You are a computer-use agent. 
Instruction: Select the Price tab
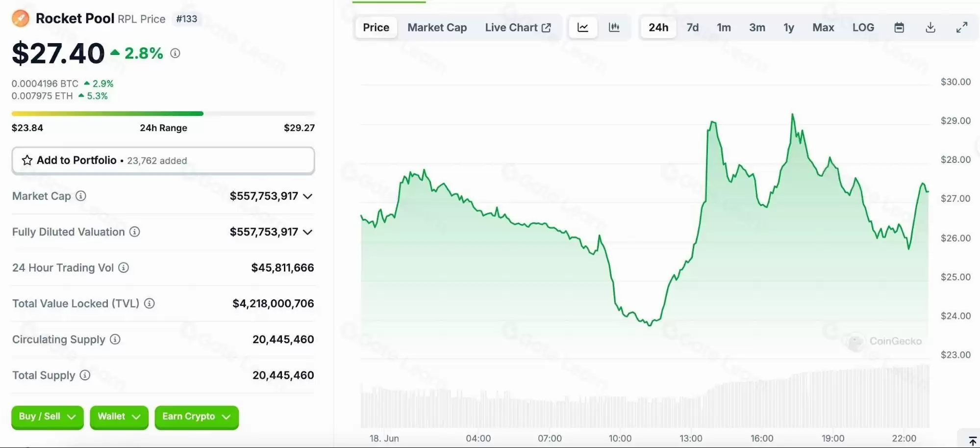pyautogui.click(x=375, y=27)
